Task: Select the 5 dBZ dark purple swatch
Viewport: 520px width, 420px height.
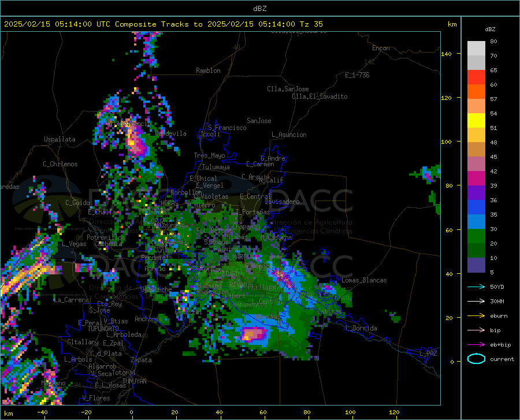Action: coord(476,265)
